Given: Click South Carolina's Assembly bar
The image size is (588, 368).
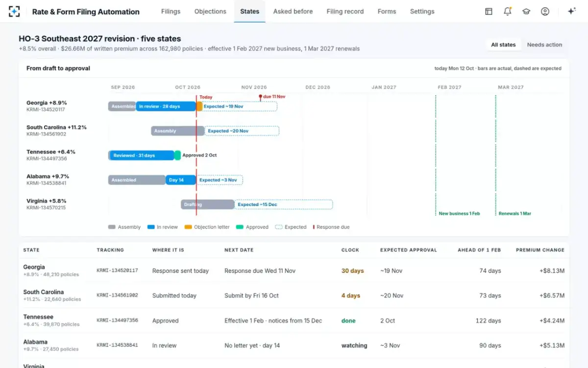Looking at the screenshot, I should [x=177, y=131].
